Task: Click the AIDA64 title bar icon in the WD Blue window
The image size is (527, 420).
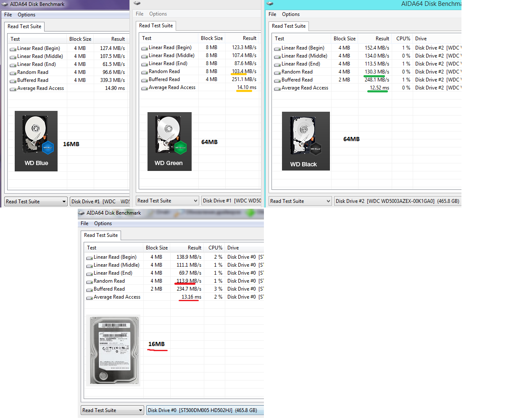Action: (x=5, y=4)
